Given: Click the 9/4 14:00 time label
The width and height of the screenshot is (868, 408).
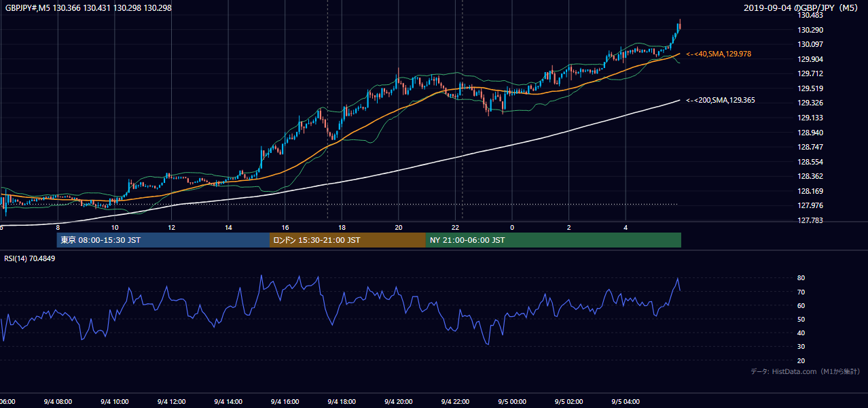Looking at the screenshot, I should tap(228, 401).
